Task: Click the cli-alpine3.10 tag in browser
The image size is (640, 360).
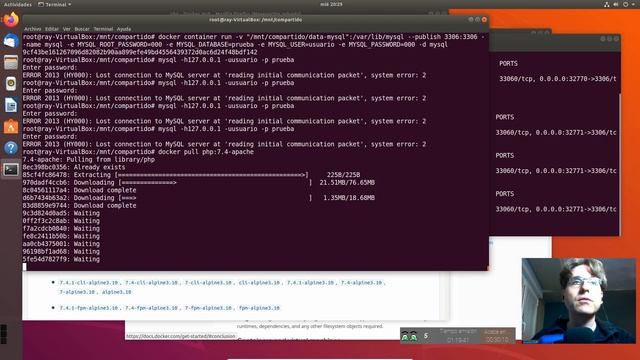Action: [259, 282]
